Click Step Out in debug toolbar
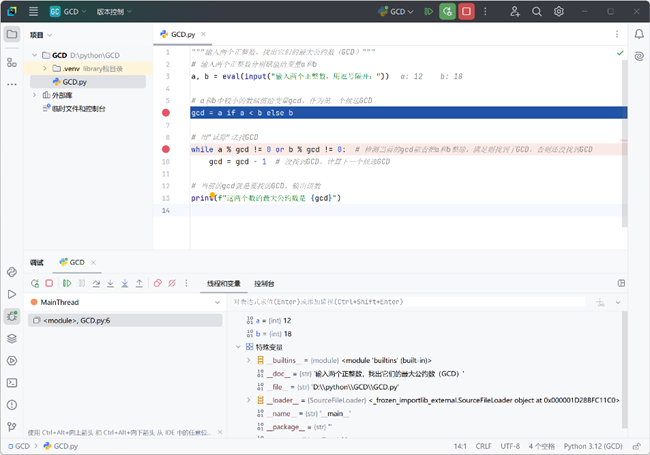650x455 pixels. click(139, 283)
